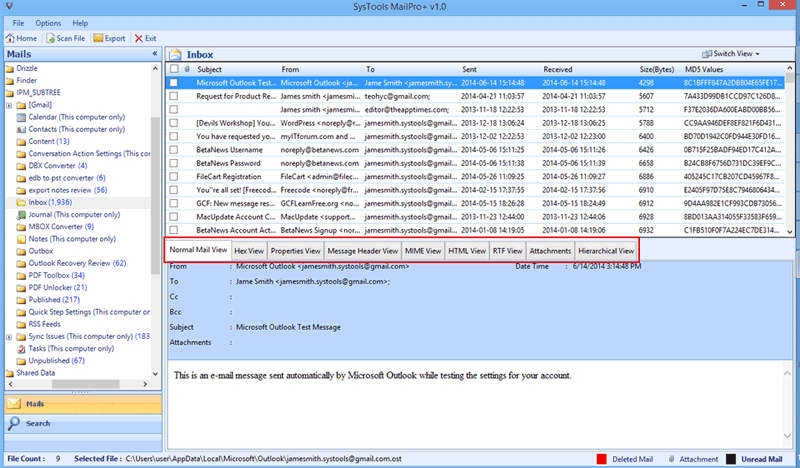Image resolution: width=800 pixels, height=468 pixels.
Task: Click the Finder folder icon
Action: pyautogui.click(x=10, y=81)
